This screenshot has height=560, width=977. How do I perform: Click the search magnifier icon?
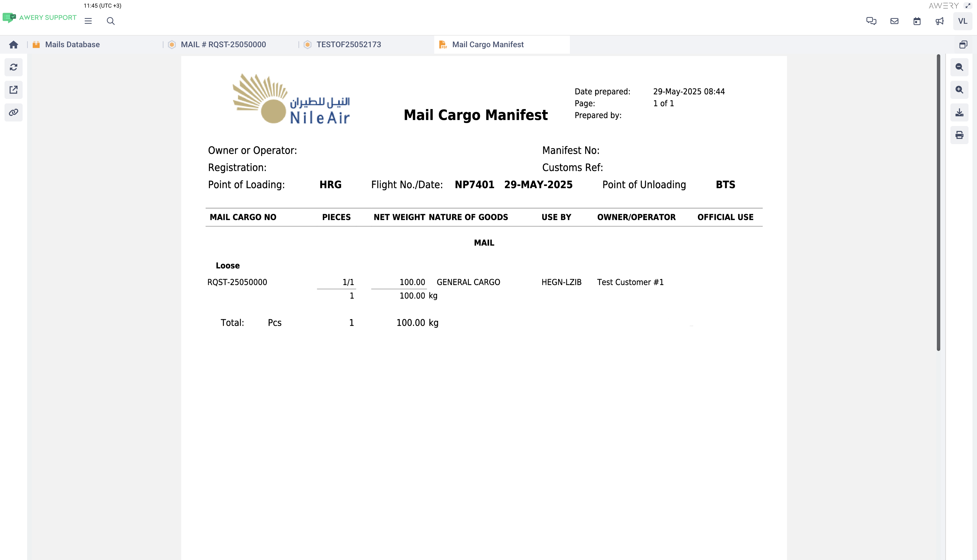111,21
